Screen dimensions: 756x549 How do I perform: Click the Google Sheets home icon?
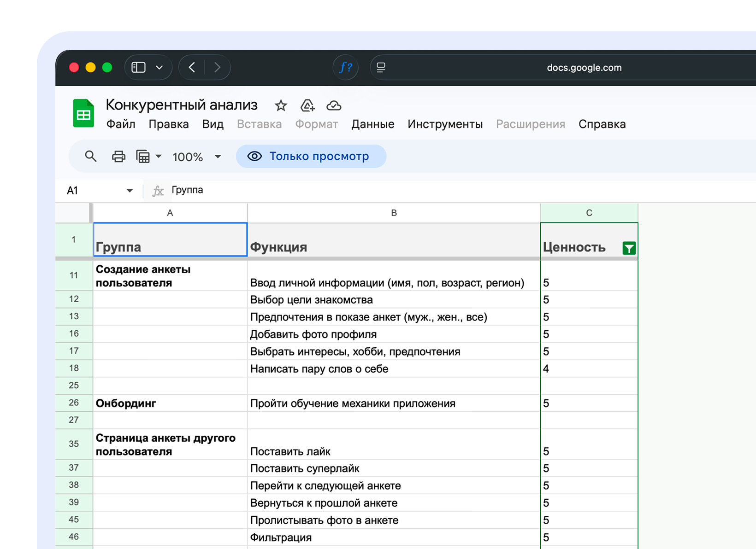[83, 114]
